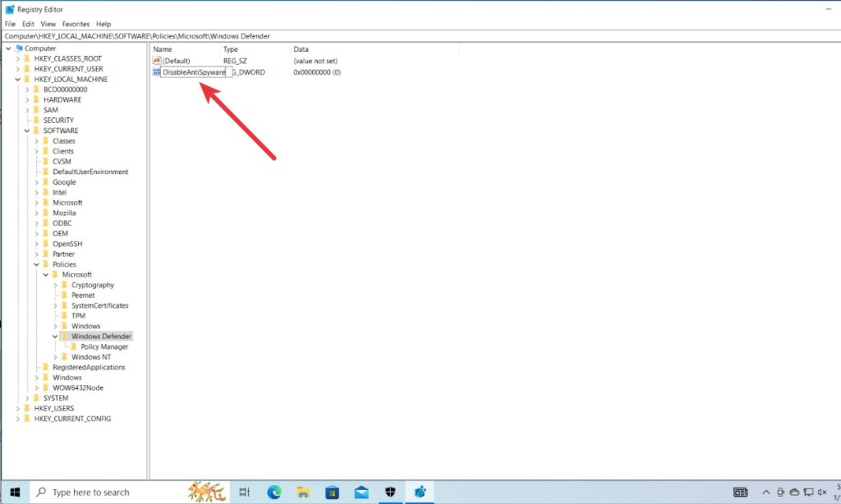Click the DWORD icon beside DisableAntiSpyware
841x504 pixels.
(156, 72)
